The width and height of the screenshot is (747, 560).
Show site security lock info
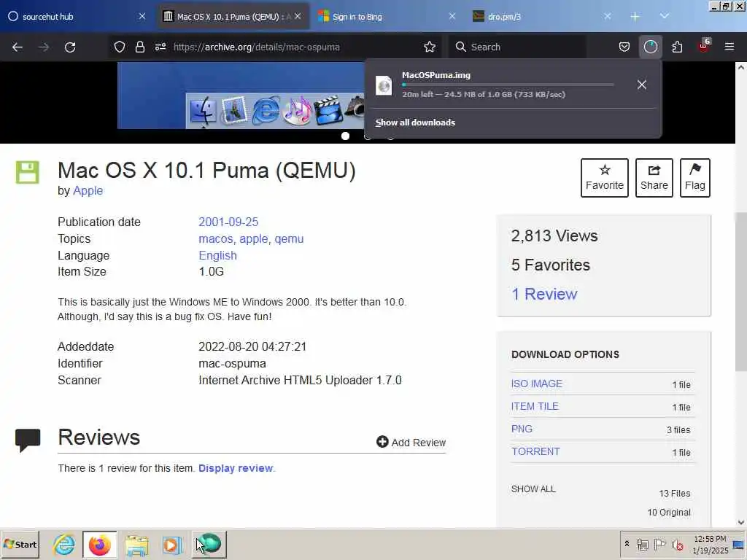(139, 47)
